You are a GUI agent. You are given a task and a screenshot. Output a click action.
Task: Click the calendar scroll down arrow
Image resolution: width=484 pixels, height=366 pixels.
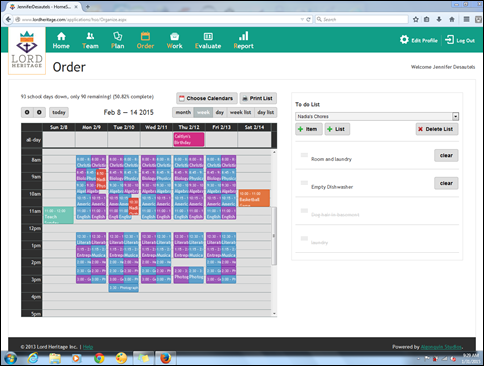[274, 313]
